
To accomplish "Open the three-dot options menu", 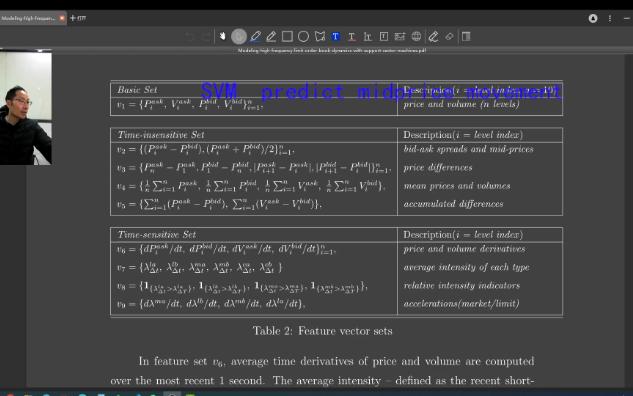I will 610,18.
